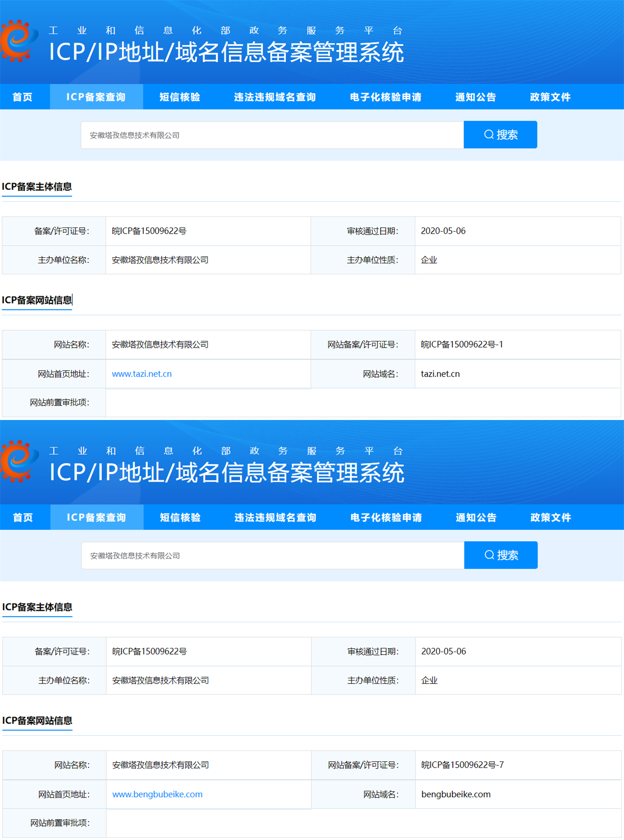Select 通知公告 in the lower navigation bar
Viewport: 624px width, 840px height.
click(x=476, y=518)
